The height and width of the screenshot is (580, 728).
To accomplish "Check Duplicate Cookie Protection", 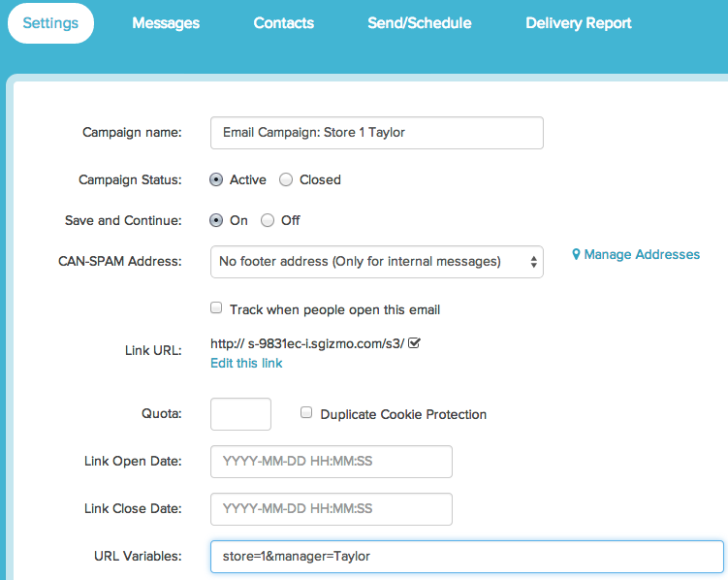I will [306, 412].
